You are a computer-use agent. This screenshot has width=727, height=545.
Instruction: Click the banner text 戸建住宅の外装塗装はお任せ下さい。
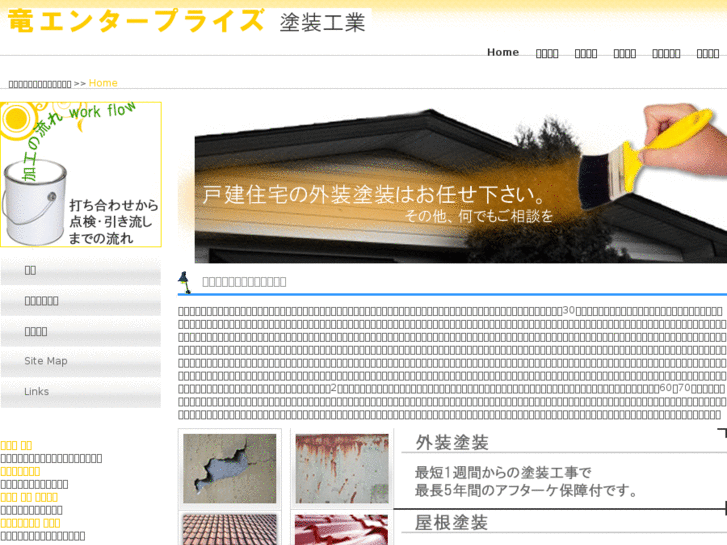pyautogui.click(x=374, y=194)
